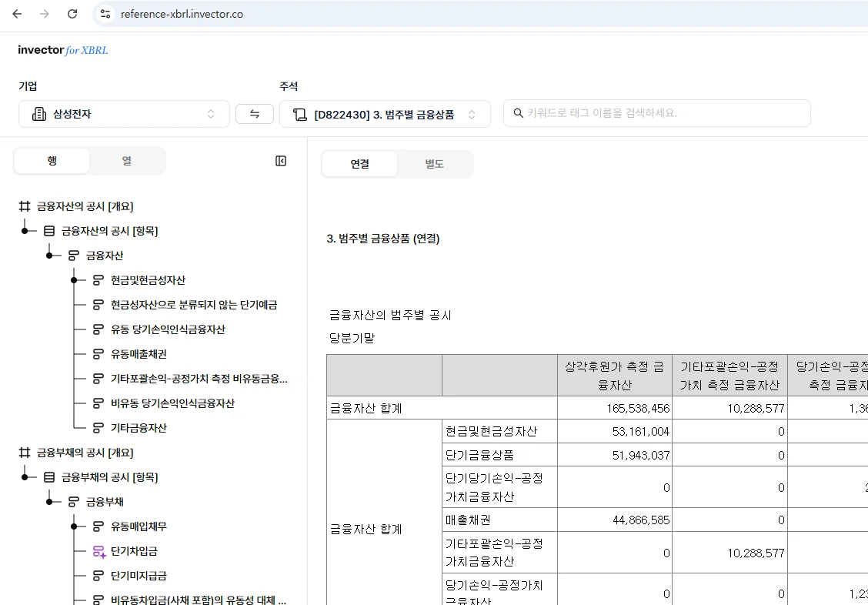Click the site info icon in address bar
This screenshot has height=605, width=868.
pyautogui.click(x=105, y=14)
